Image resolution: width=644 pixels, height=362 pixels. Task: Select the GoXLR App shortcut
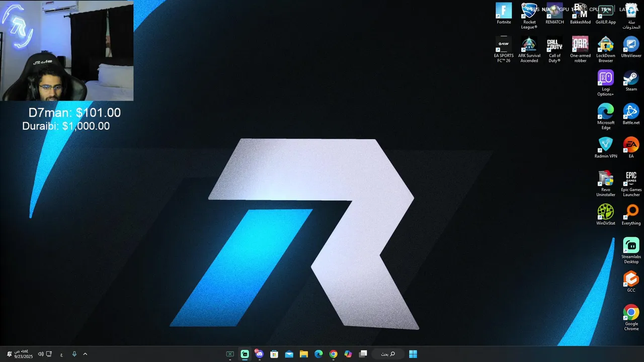[606, 14]
